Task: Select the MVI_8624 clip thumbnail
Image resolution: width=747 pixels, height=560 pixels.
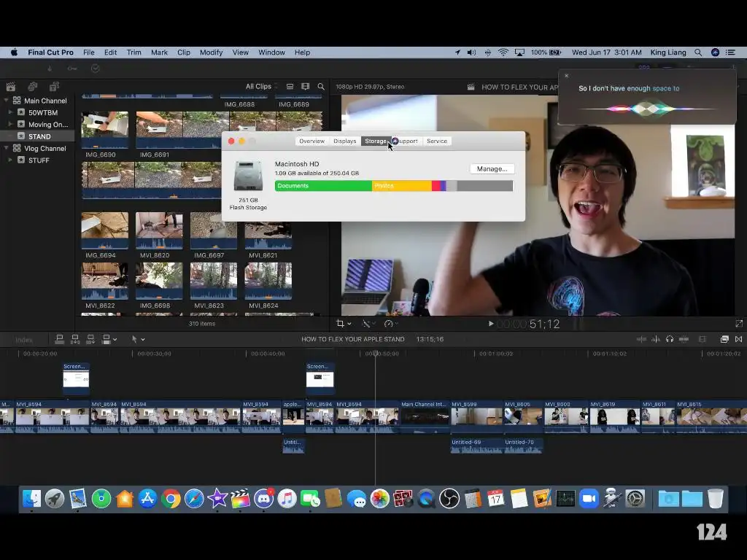Action: [268, 281]
